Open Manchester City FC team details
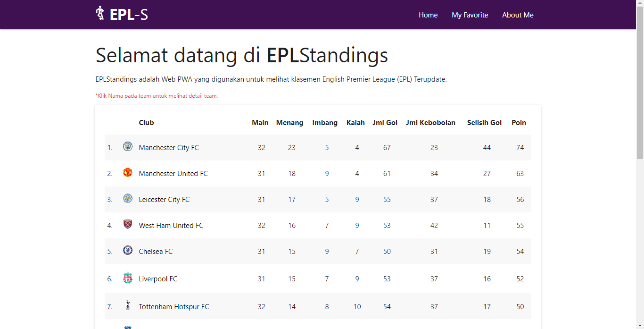 [168, 147]
